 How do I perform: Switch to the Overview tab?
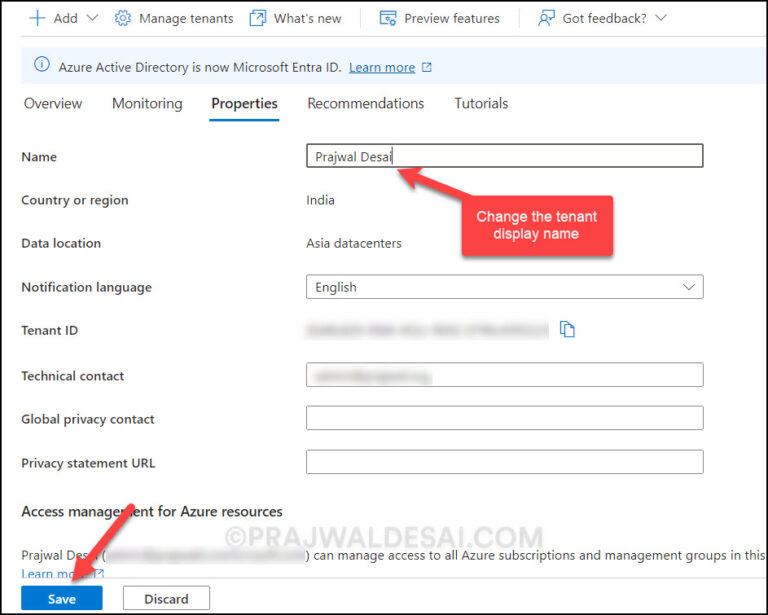point(53,103)
